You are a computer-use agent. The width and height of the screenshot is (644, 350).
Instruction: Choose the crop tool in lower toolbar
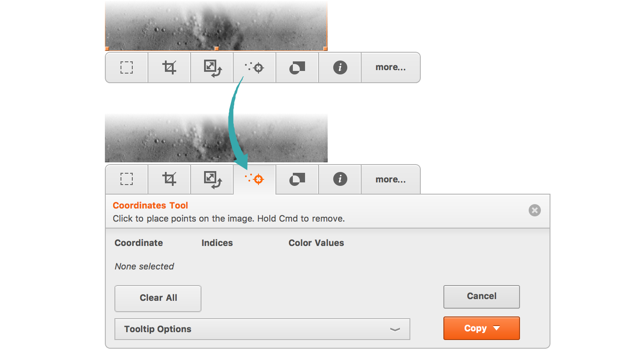coord(169,179)
